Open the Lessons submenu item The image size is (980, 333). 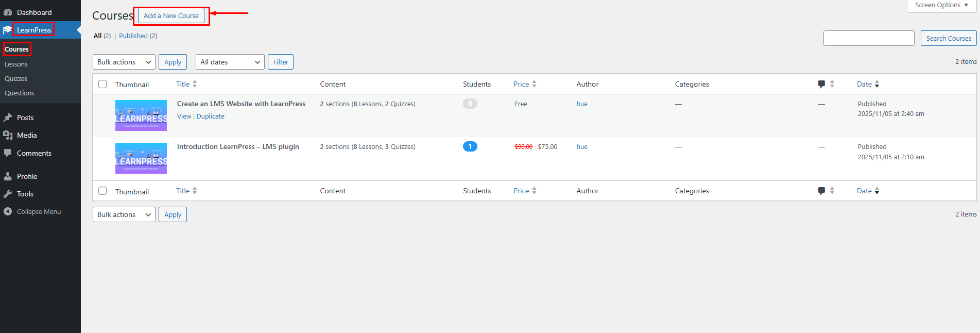(x=16, y=64)
